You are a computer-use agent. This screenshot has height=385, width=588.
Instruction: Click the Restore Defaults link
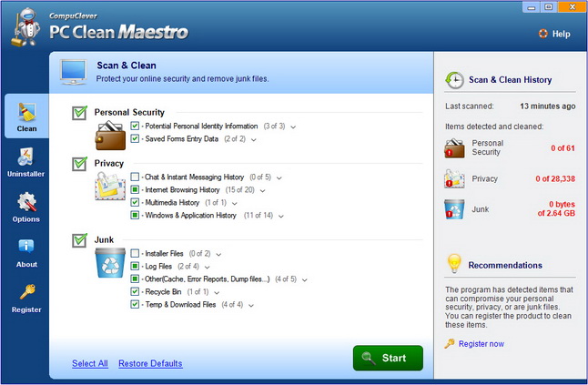[x=150, y=364]
